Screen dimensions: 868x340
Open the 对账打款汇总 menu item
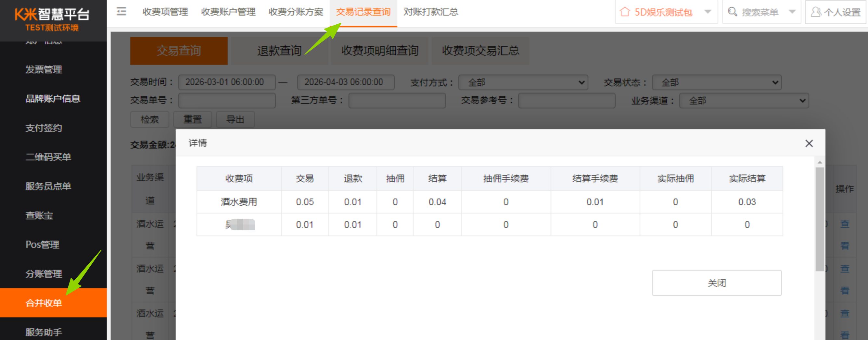point(431,12)
